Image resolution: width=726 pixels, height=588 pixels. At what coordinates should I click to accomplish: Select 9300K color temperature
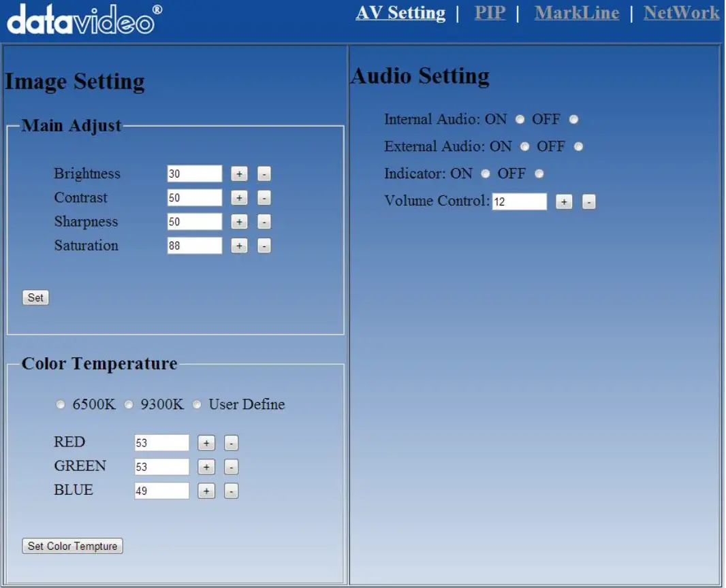pyautogui.click(x=129, y=405)
